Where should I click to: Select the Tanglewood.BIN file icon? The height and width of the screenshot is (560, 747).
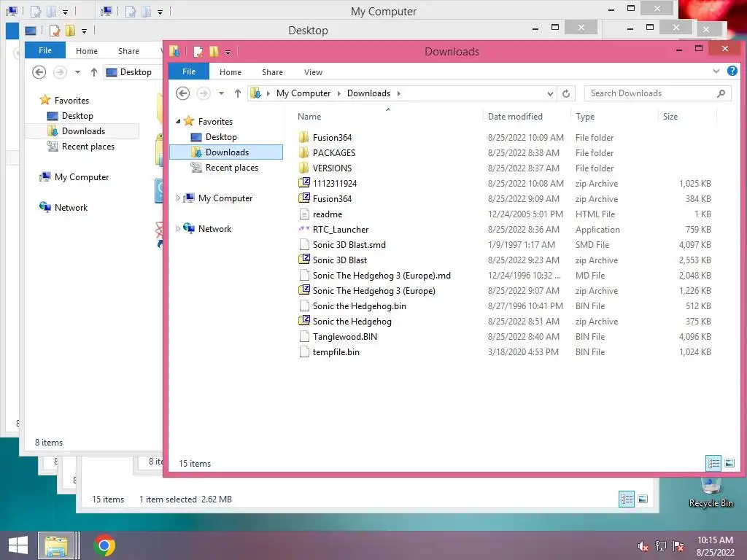304,337
